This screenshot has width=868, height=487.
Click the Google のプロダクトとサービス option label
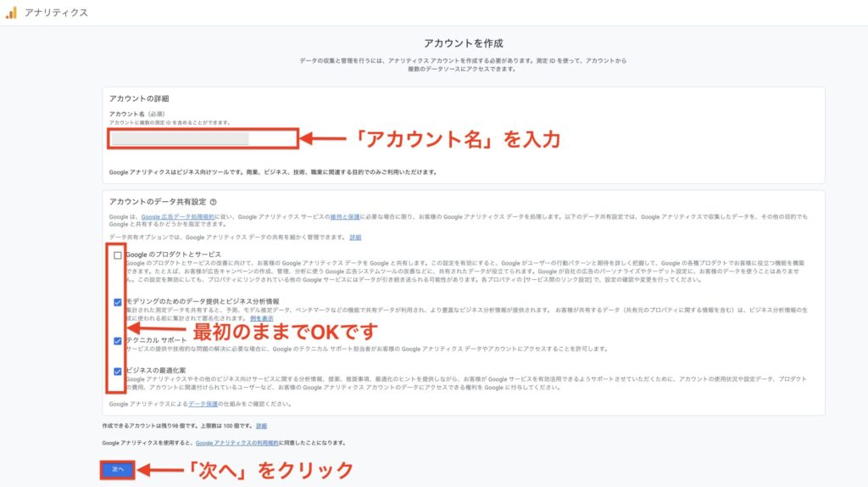[173, 255]
